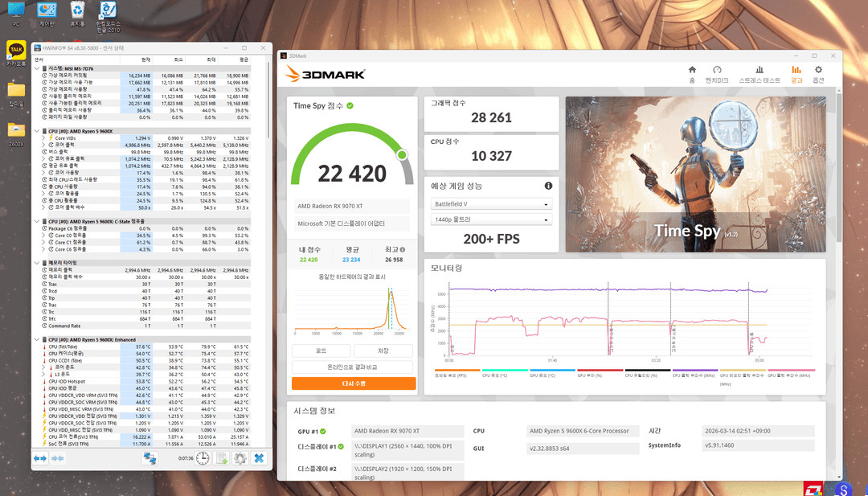
Task: Click the 온라인으로 결과 비교 button
Action: coord(352,366)
